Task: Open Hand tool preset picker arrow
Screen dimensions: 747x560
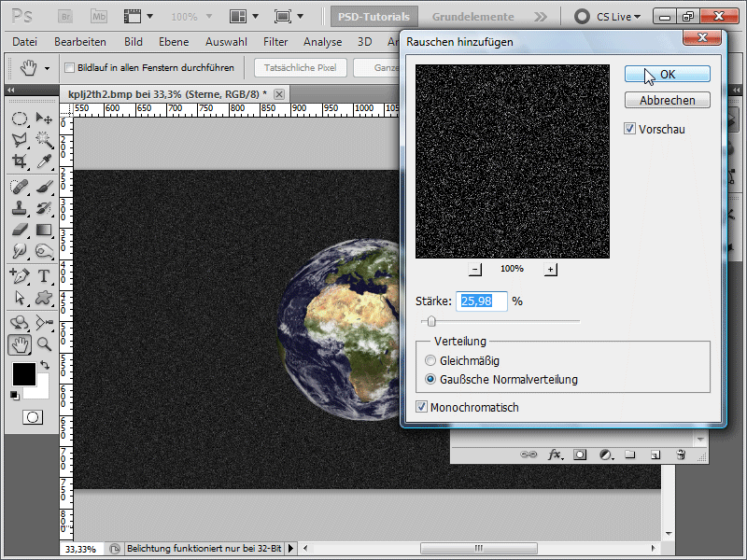Action: point(48,68)
